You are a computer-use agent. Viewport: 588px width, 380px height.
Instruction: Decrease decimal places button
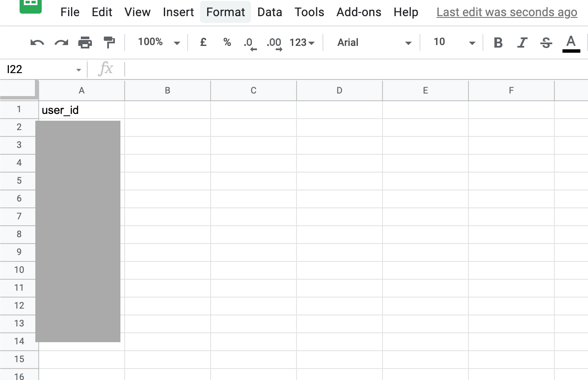point(250,43)
